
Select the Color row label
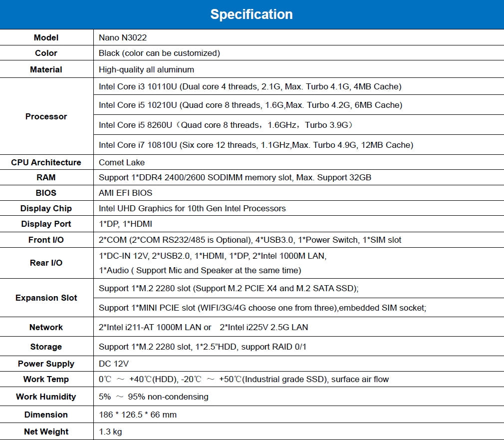[46, 53]
